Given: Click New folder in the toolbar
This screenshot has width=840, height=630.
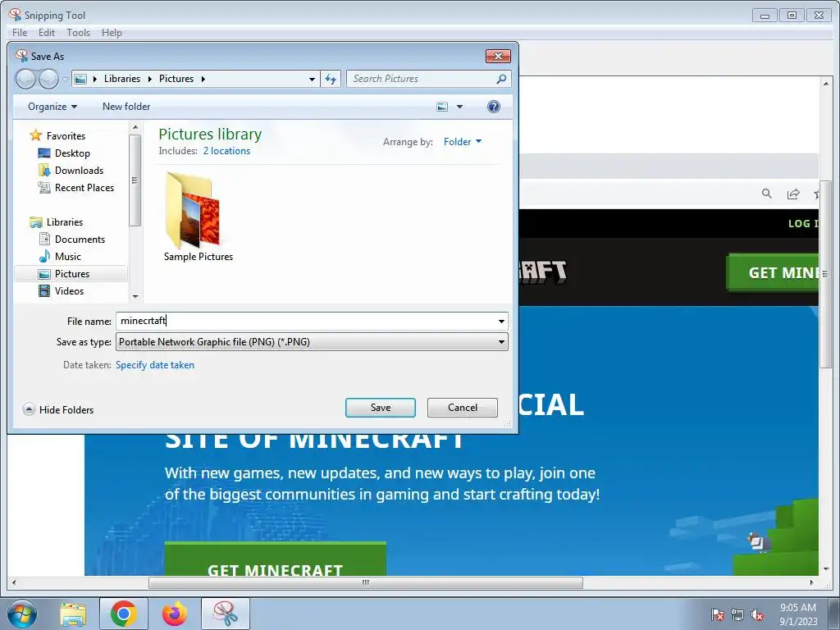Looking at the screenshot, I should coord(126,107).
